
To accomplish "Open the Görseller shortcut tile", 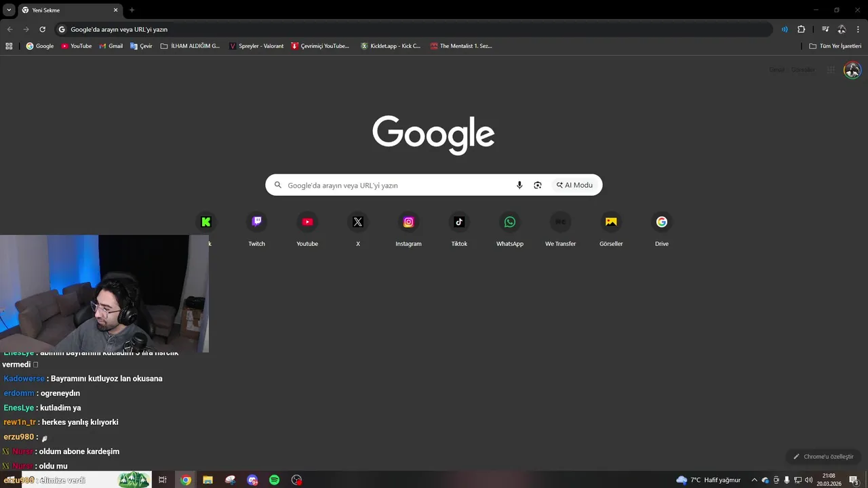I will (x=611, y=229).
